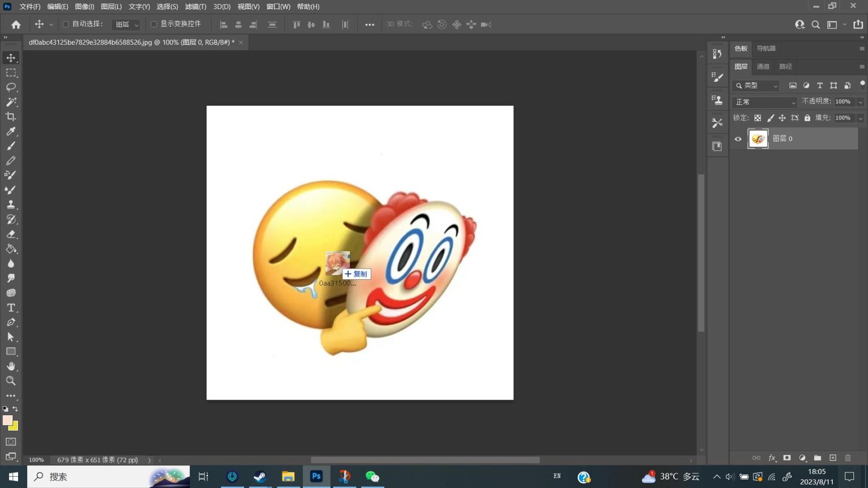Add a layer mask icon
The height and width of the screenshot is (488, 868).
pos(787,458)
